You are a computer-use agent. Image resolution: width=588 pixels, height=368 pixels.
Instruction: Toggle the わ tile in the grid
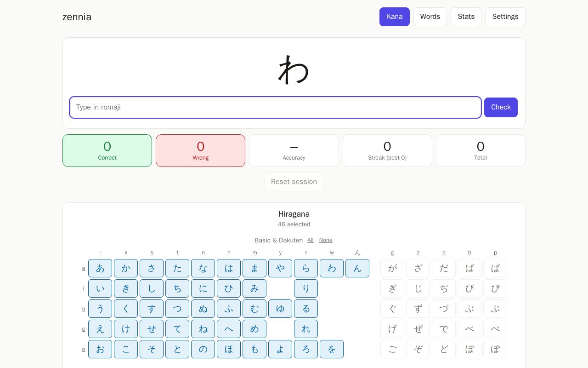[x=332, y=268]
